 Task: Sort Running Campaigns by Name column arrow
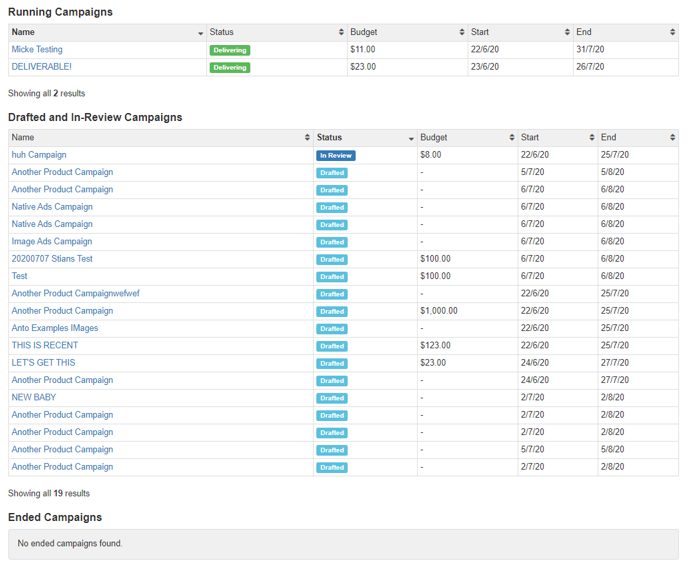click(x=200, y=33)
